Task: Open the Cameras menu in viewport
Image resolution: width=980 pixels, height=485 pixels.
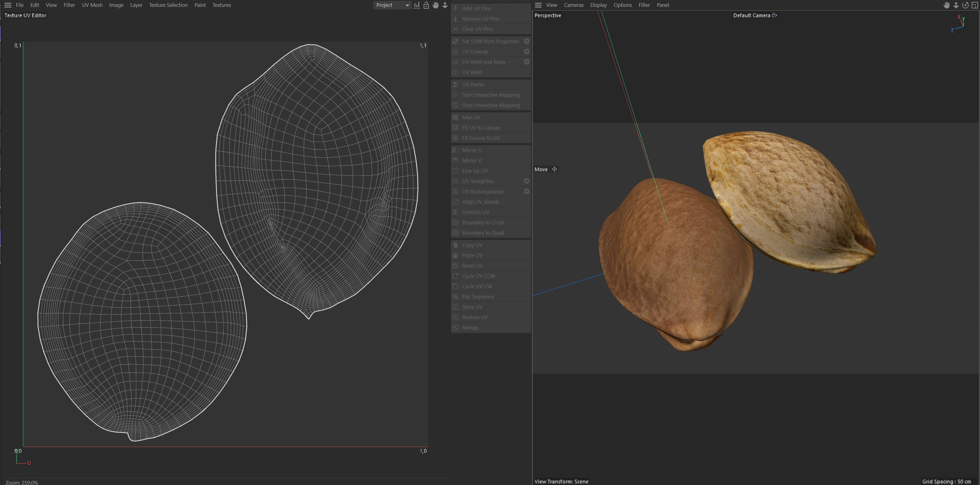Action: point(573,5)
